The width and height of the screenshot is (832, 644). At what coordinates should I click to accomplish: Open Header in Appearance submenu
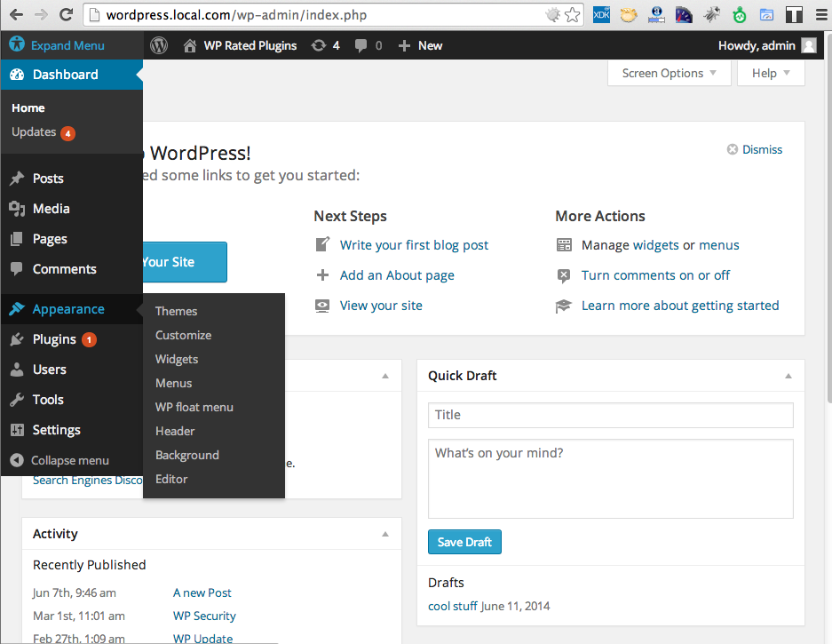click(x=175, y=431)
